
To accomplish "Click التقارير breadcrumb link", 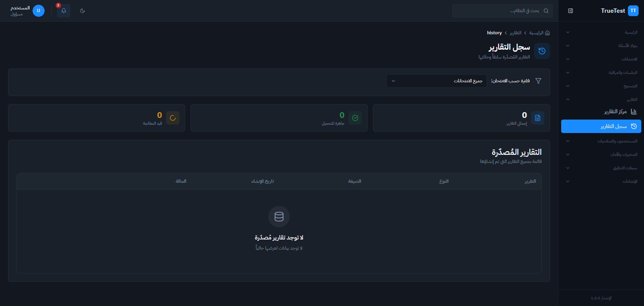I will pyautogui.click(x=516, y=33).
